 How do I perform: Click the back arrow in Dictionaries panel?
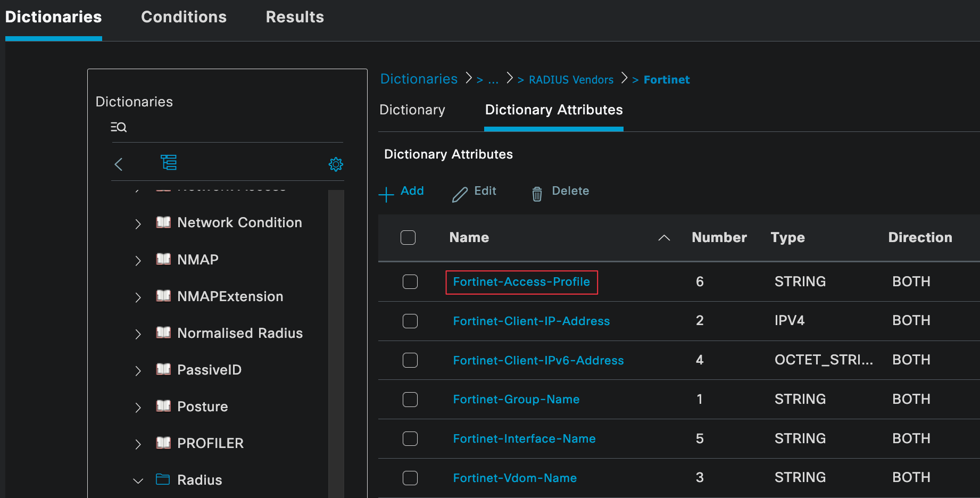pos(119,164)
